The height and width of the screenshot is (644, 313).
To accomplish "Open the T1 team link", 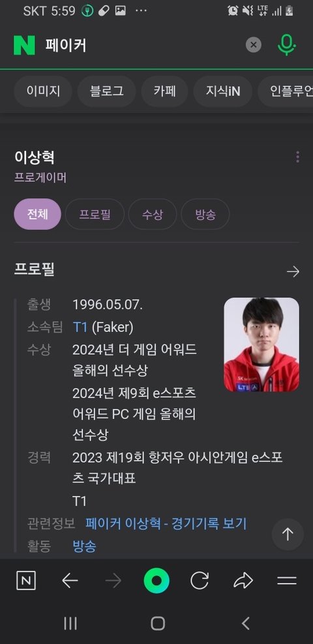I will (x=80, y=328).
